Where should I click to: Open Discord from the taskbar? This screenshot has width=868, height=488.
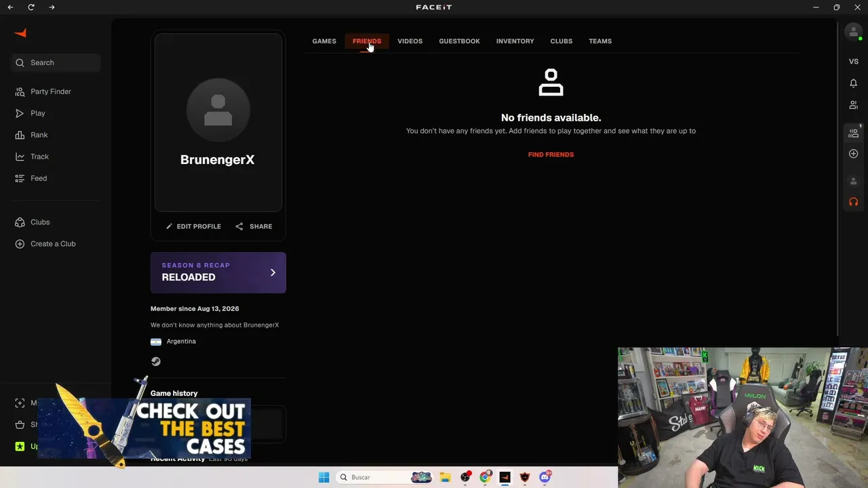pos(545,477)
